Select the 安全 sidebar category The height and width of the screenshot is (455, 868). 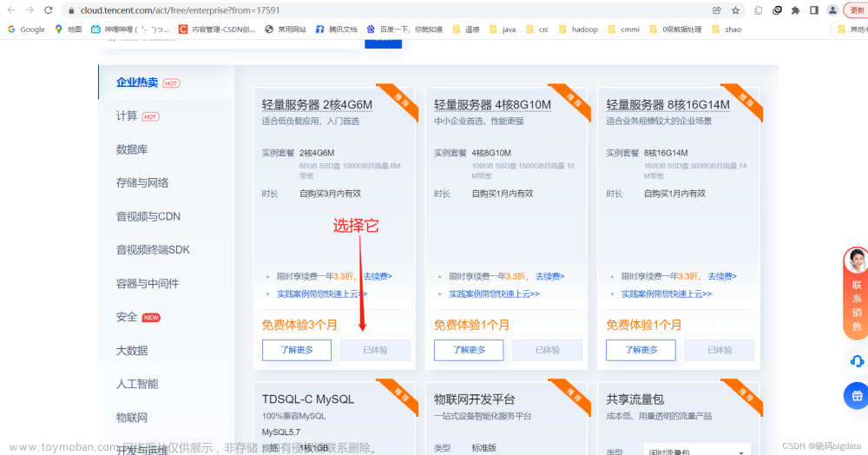[166, 317]
